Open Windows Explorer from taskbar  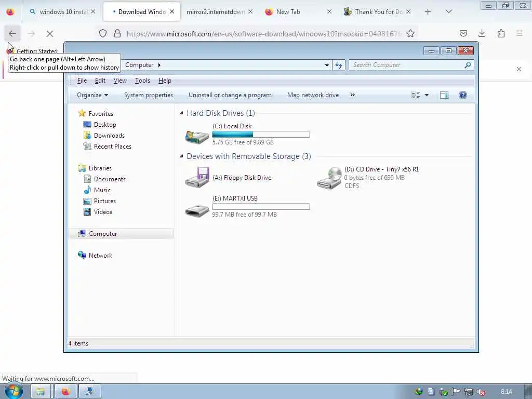coord(41,392)
